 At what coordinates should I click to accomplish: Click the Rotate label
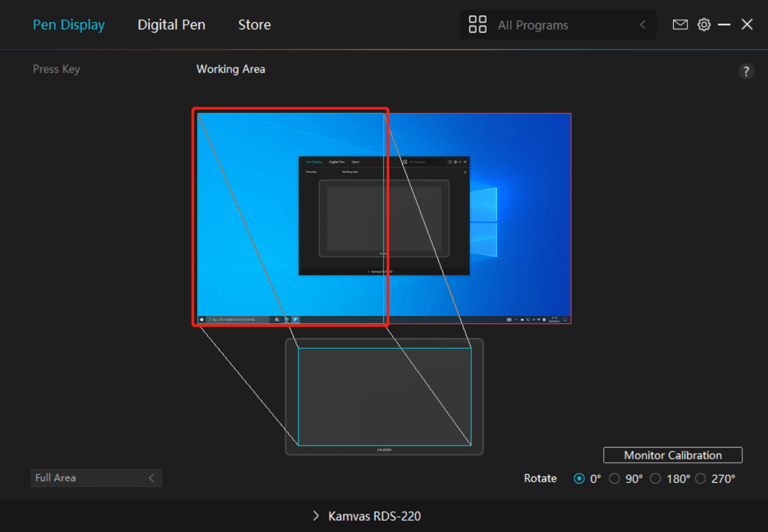point(540,478)
